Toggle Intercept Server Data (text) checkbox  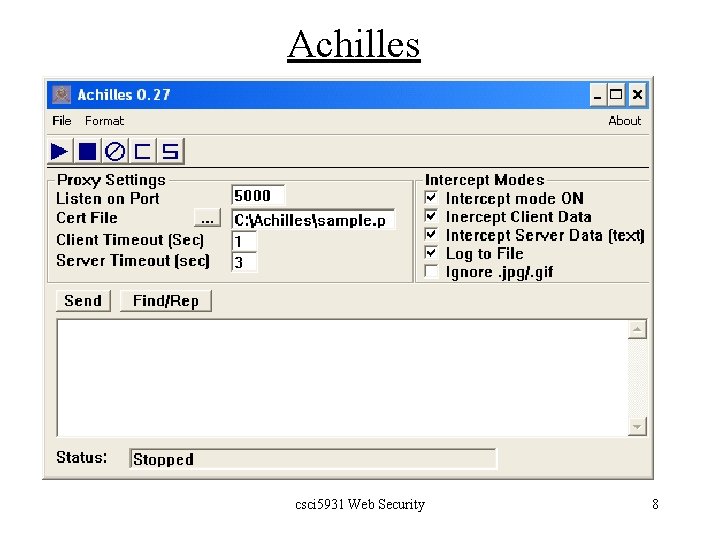(431, 235)
